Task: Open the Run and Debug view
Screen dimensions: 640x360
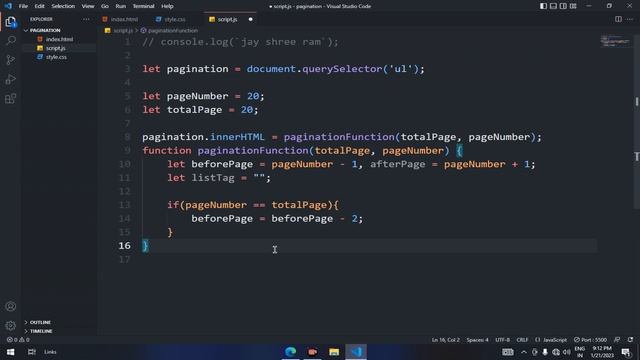Action: coord(11,79)
